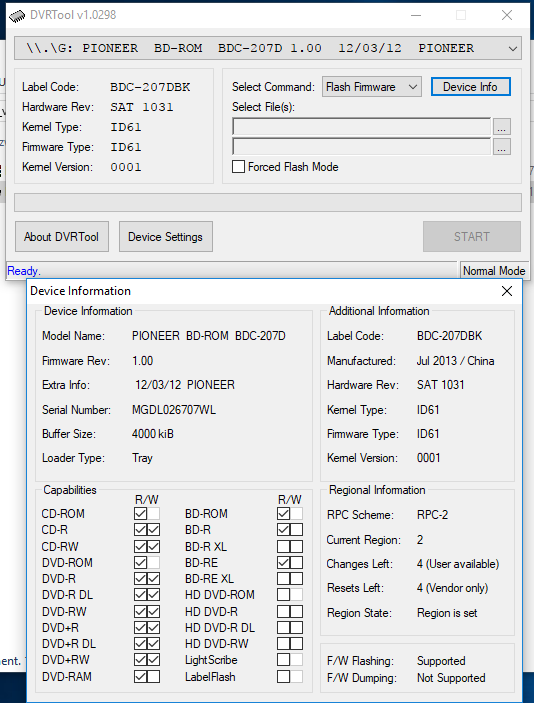Click the DVD+RW write checkbox
Screen dimensions: 534x703
[153, 660]
